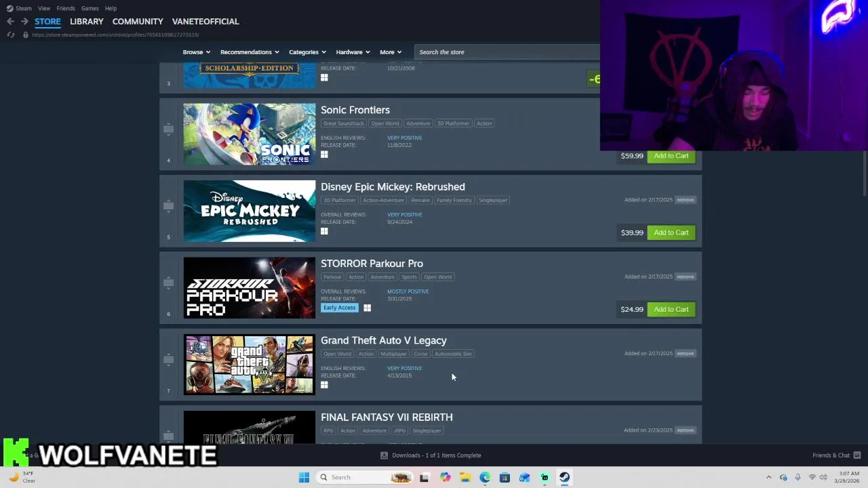Viewport: 868px width, 488px height.
Task: Open the FINAL FANTASY VII REBIRTH title
Action: point(387,418)
